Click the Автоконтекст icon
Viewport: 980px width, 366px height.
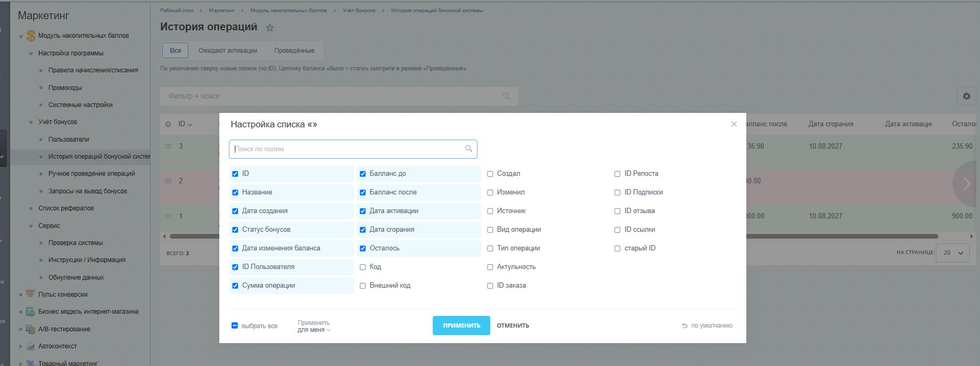point(30,346)
